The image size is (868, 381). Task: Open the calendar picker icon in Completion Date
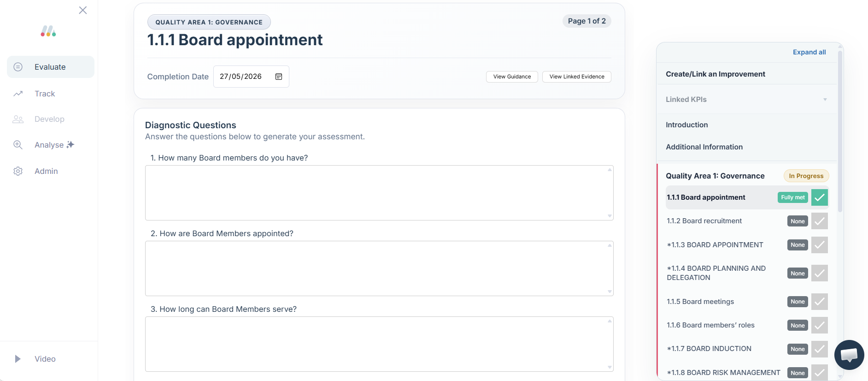point(279,77)
